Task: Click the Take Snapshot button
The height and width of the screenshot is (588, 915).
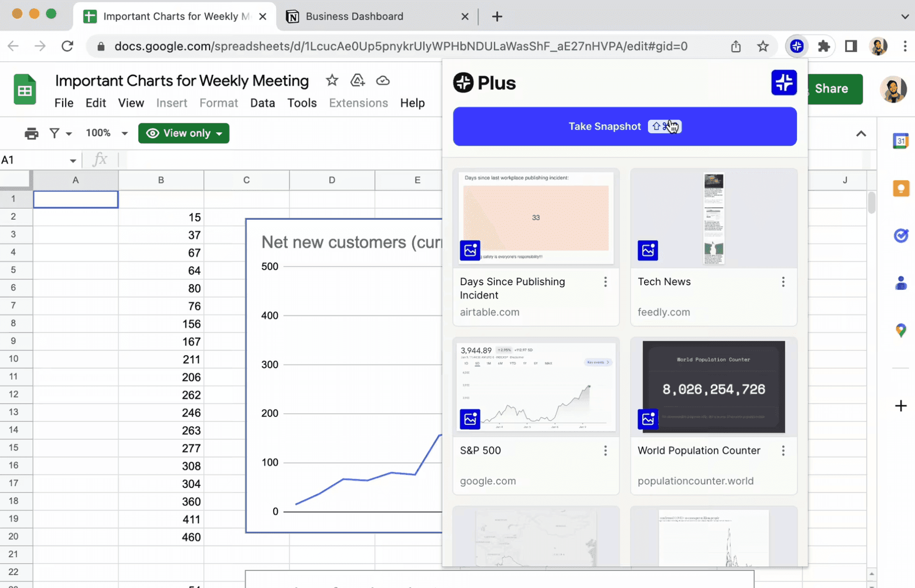Action: point(625,127)
